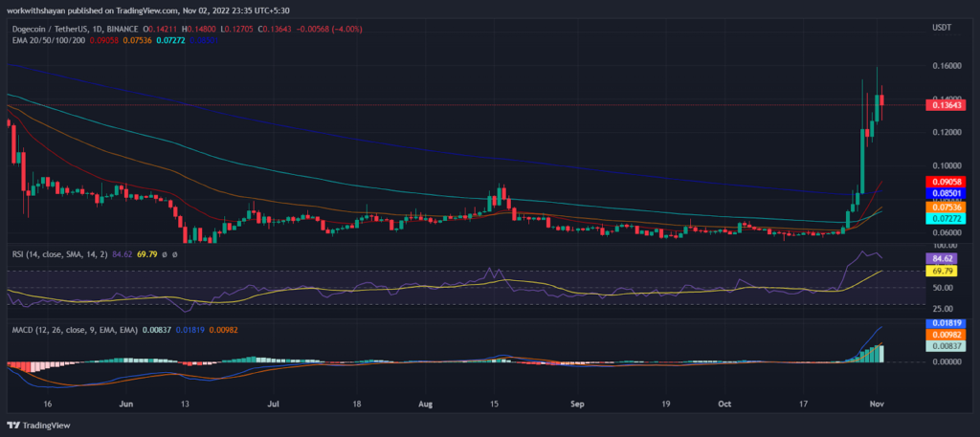The height and width of the screenshot is (437, 980).
Task: Click the yellow 69.79 RSI average tag
Action: point(946,272)
